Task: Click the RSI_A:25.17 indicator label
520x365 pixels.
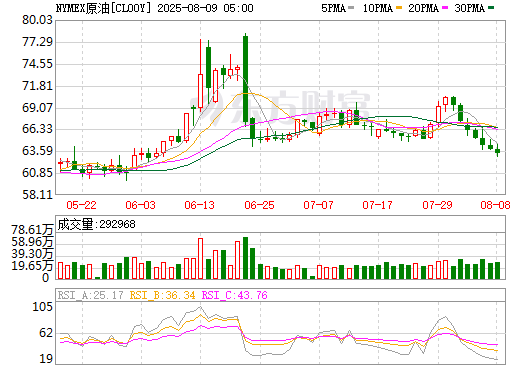Action: click(x=90, y=295)
